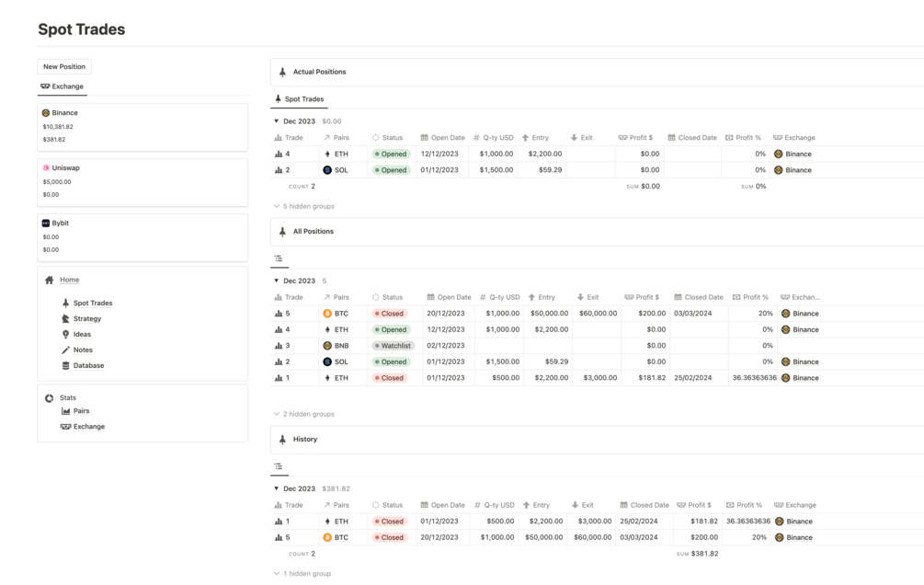Click the Uniswap pink logo icon
The image size is (924, 585).
(x=45, y=168)
